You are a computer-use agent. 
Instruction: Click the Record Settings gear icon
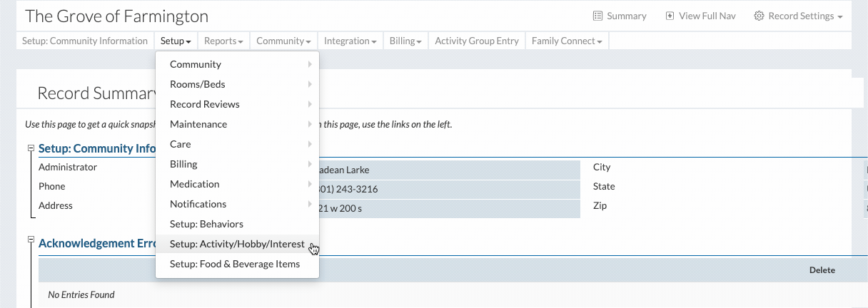[x=759, y=16]
